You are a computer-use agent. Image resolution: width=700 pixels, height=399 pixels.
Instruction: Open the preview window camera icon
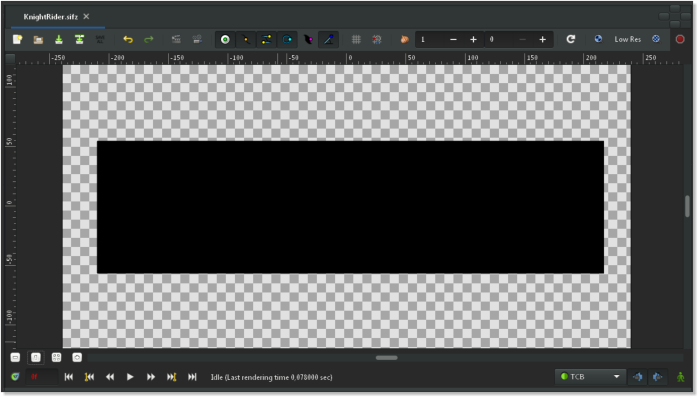197,39
